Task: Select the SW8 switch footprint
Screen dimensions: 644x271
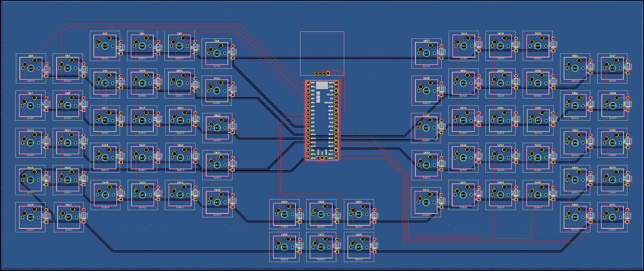Action: [68, 106]
